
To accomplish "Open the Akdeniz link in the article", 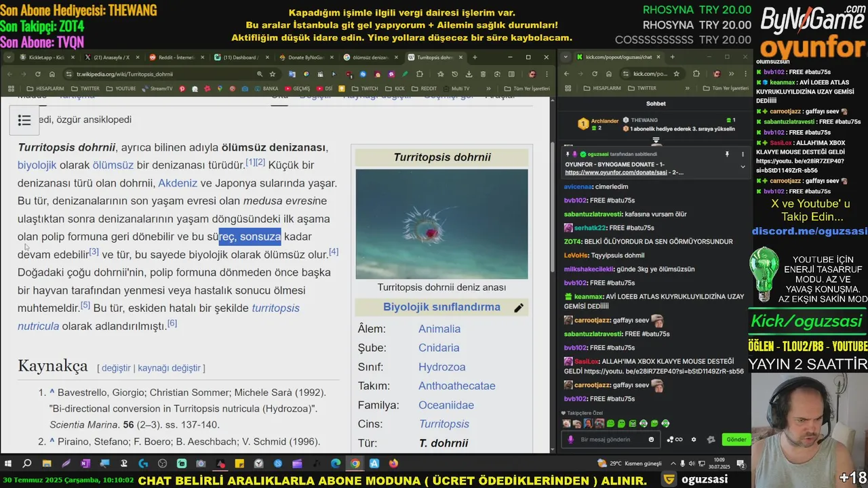I will pos(178,183).
